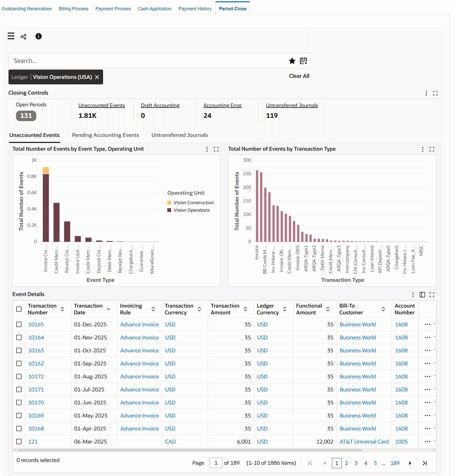Open row actions for transaction 10165
Image resolution: width=454 pixels, height=476 pixels.
pos(427,325)
